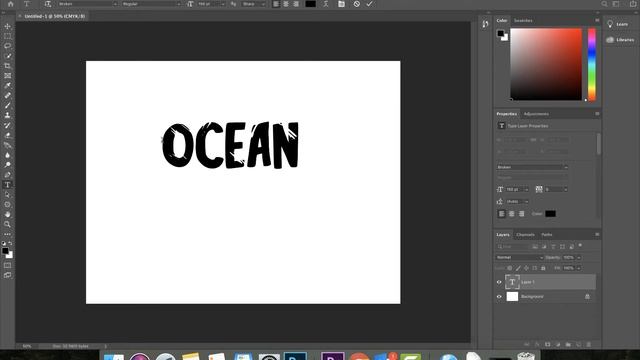The height and width of the screenshot is (360, 640).
Task: Open the Edit Toolbar three-dots menu
Action: [7, 234]
